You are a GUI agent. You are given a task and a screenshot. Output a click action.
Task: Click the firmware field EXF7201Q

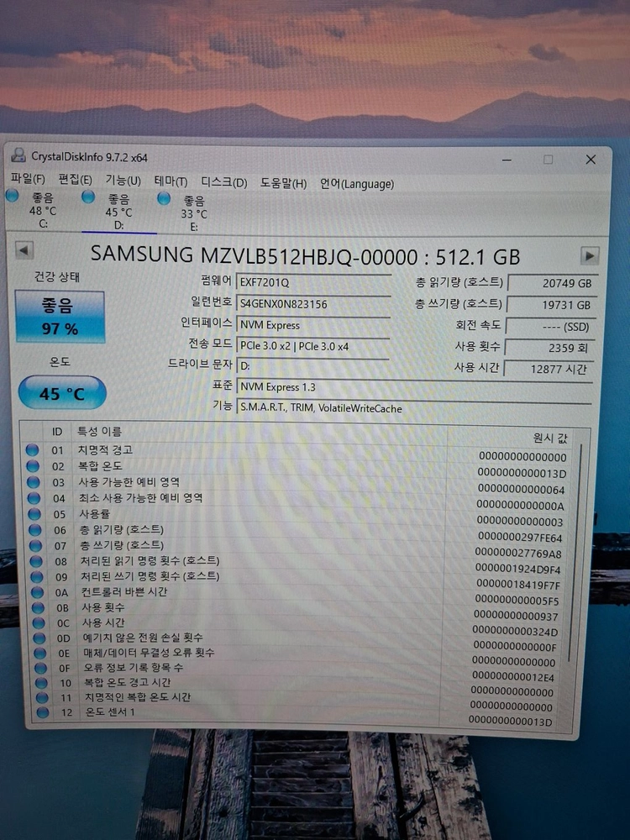coord(313,282)
